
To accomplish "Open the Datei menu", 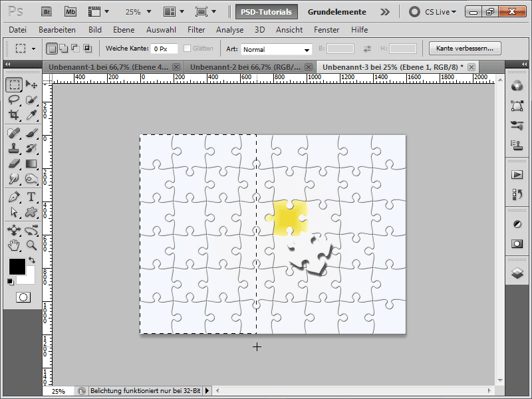I will pos(18,30).
